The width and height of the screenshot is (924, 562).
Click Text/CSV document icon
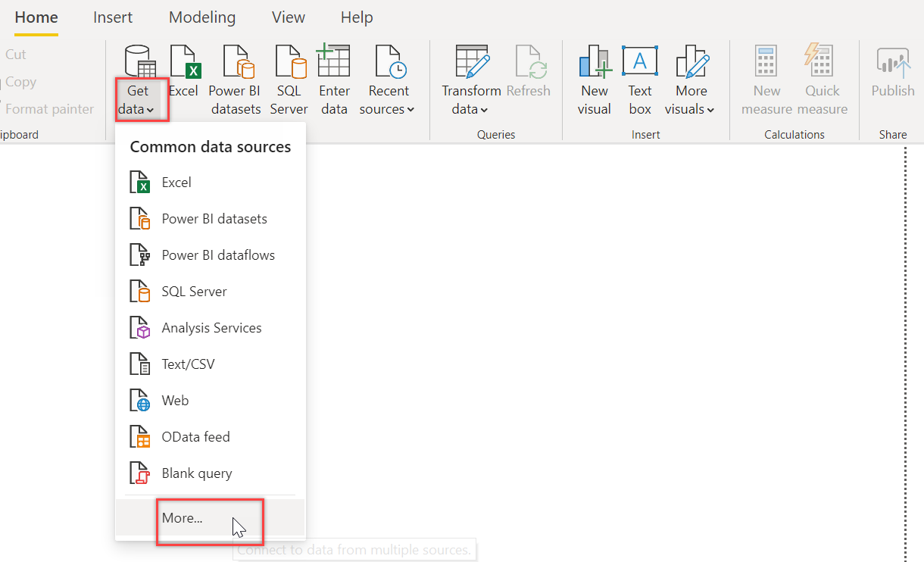(140, 364)
